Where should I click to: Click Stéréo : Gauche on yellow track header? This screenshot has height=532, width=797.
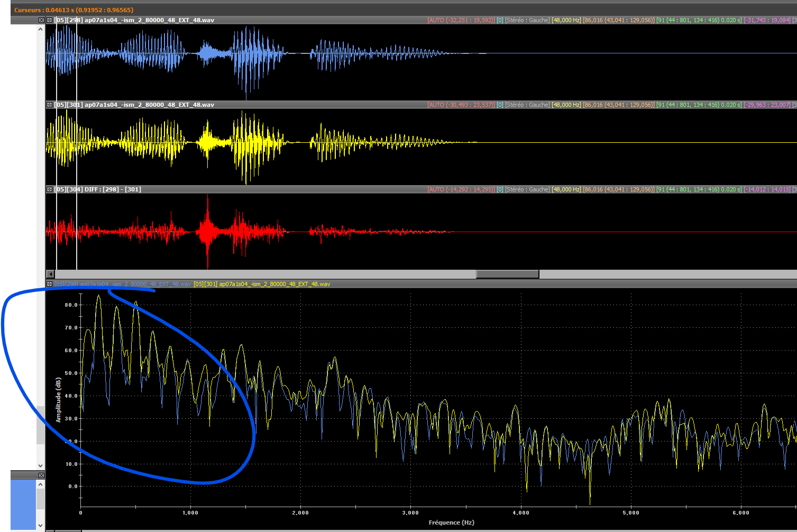coord(527,105)
